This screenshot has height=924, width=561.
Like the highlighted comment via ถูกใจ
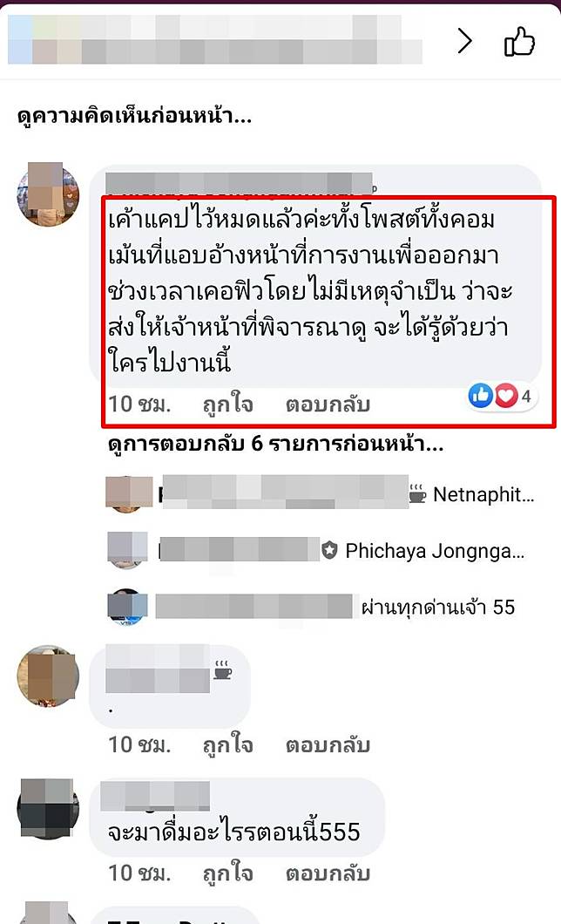pyautogui.click(x=228, y=404)
